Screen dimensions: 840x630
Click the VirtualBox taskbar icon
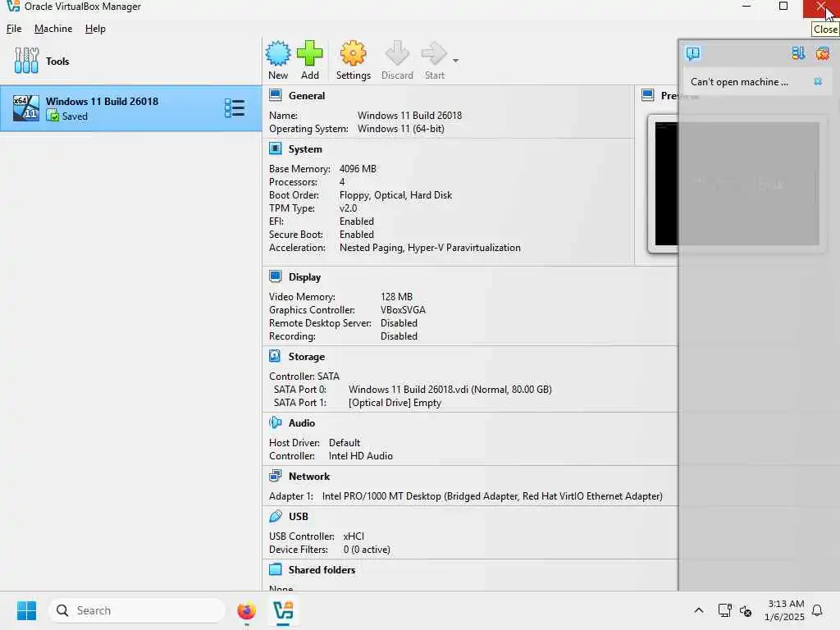click(283, 610)
